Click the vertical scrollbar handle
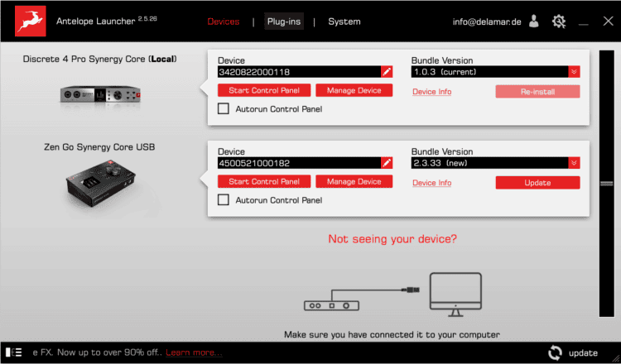The height and width of the screenshot is (364, 621). coord(606,183)
